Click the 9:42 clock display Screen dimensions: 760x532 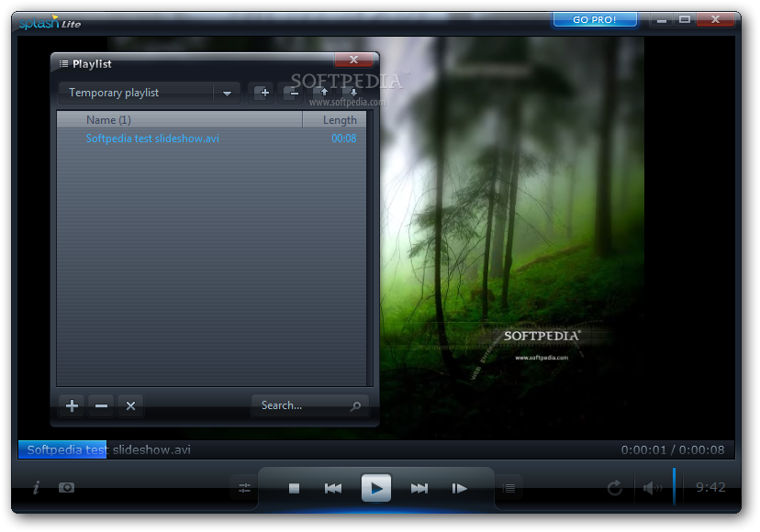click(x=710, y=487)
